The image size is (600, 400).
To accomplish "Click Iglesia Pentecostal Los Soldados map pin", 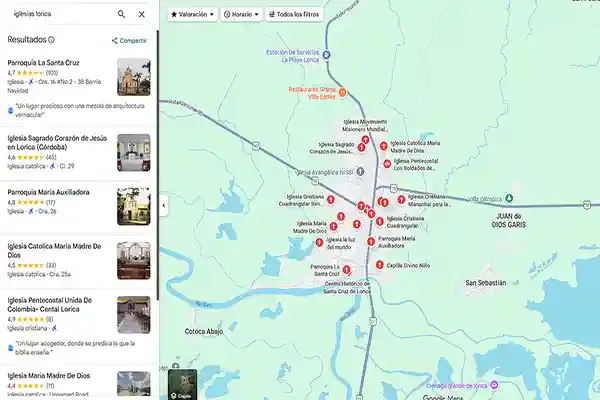I will pos(387,164).
